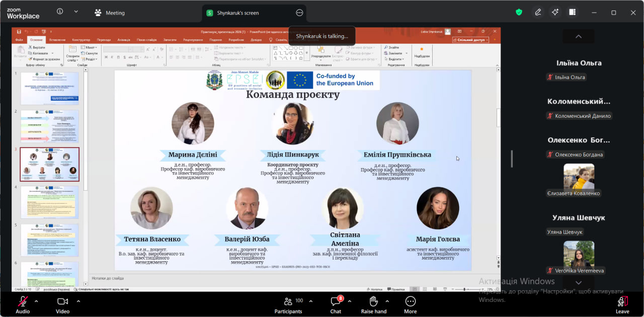Open the AI Companion sparkle icon
The height and width of the screenshot is (317, 644).
coord(555,13)
